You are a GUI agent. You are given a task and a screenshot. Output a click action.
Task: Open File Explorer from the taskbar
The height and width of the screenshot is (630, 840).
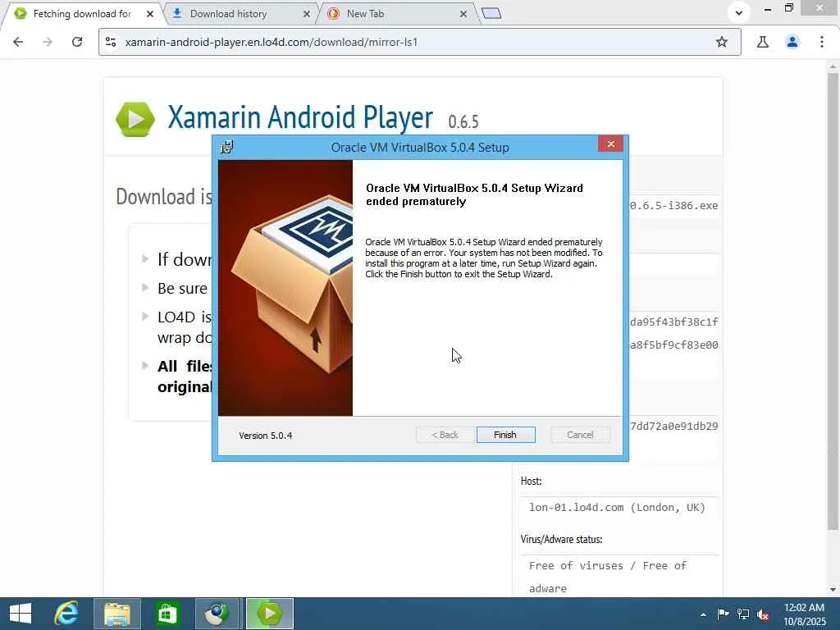(x=117, y=614)
